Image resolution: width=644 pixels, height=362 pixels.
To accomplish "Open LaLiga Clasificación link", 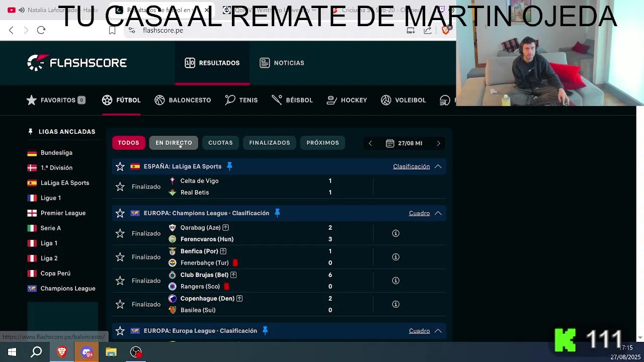I will coord(411,166).
